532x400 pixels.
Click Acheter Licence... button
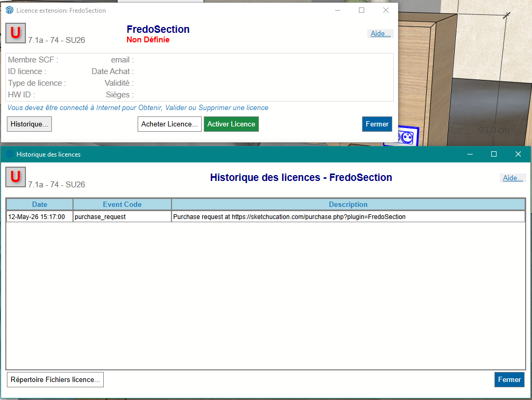(x=169, y=124)
